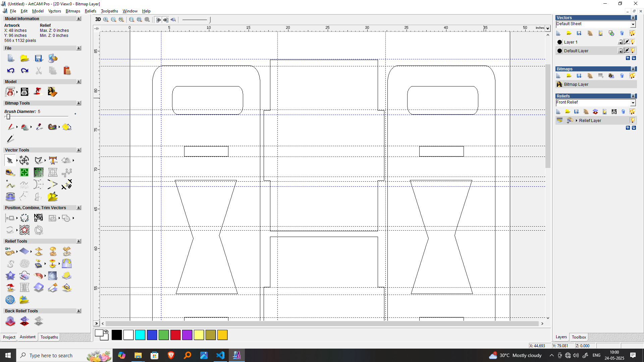This screenshot has width=644, height=362.
Task: Toggle visibility bulb for Default Layer
Action: pos(633,51)
